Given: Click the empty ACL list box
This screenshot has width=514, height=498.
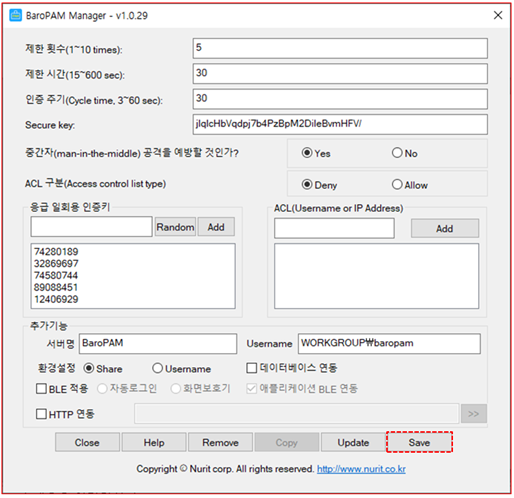Looking at the screenshot, I should coord(376,276).
